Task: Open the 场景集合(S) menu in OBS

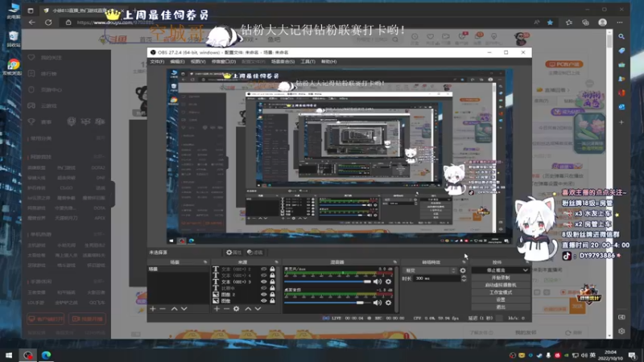Action: point(283,62)
